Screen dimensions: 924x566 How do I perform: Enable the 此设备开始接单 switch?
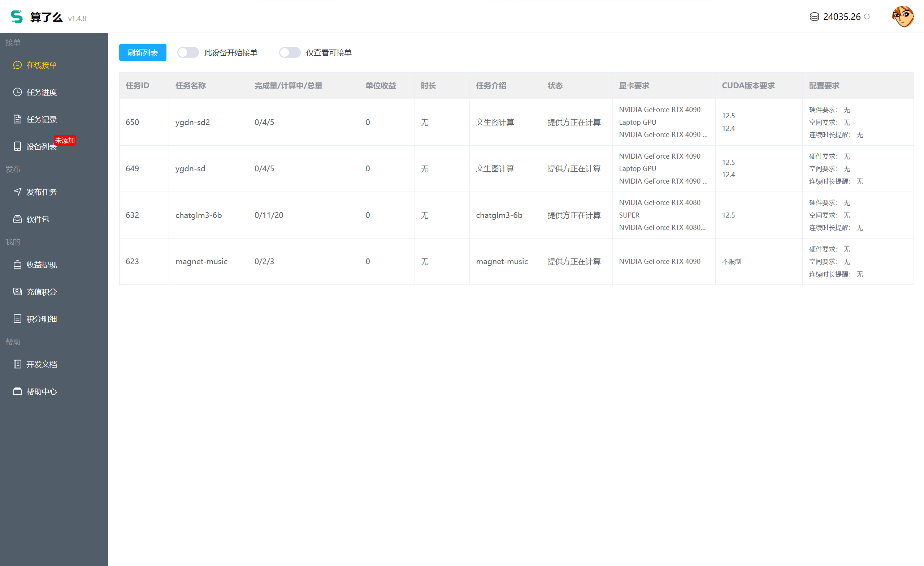[x=188, y=52]
